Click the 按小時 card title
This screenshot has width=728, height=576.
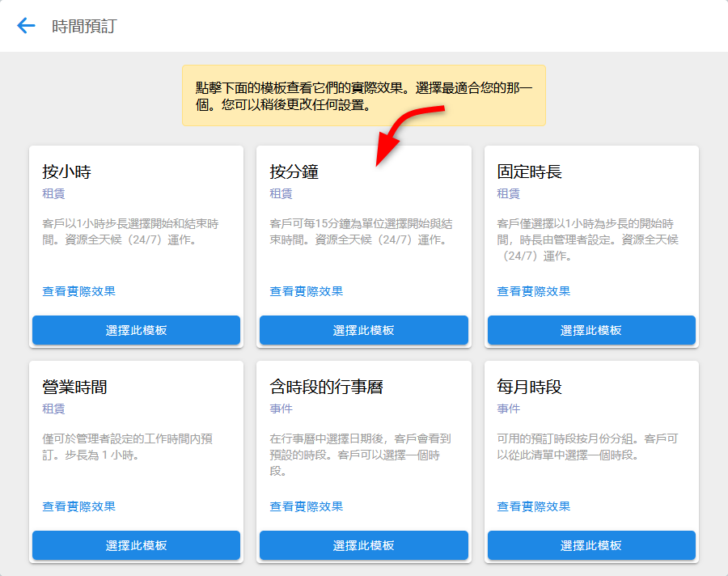(66, 172)
